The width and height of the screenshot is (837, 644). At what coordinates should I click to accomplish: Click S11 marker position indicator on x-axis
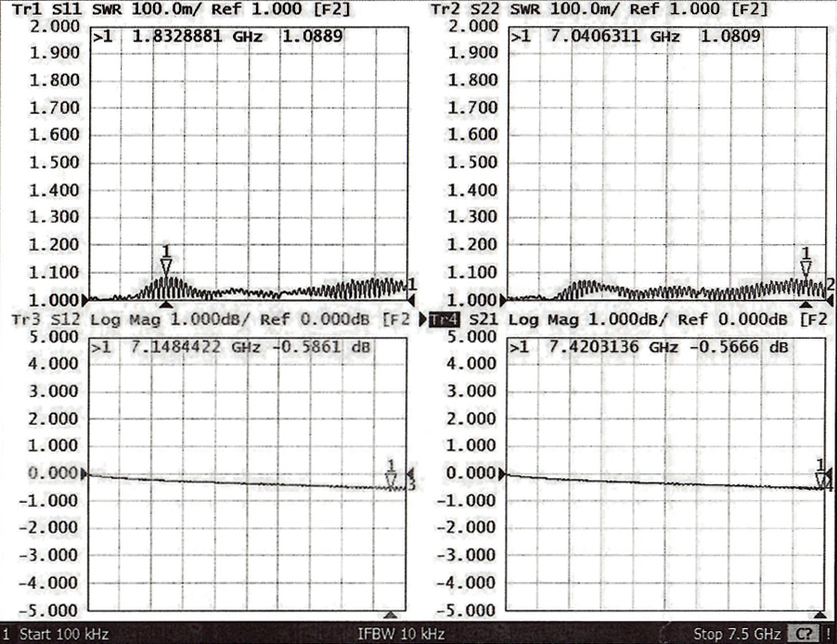(x=166, y=304)
